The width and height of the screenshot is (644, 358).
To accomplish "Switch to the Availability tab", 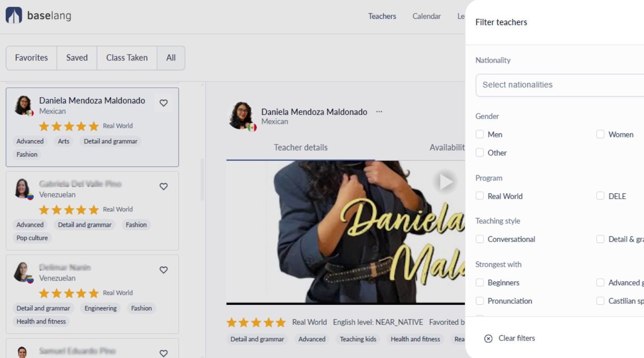I will [448, 148].
